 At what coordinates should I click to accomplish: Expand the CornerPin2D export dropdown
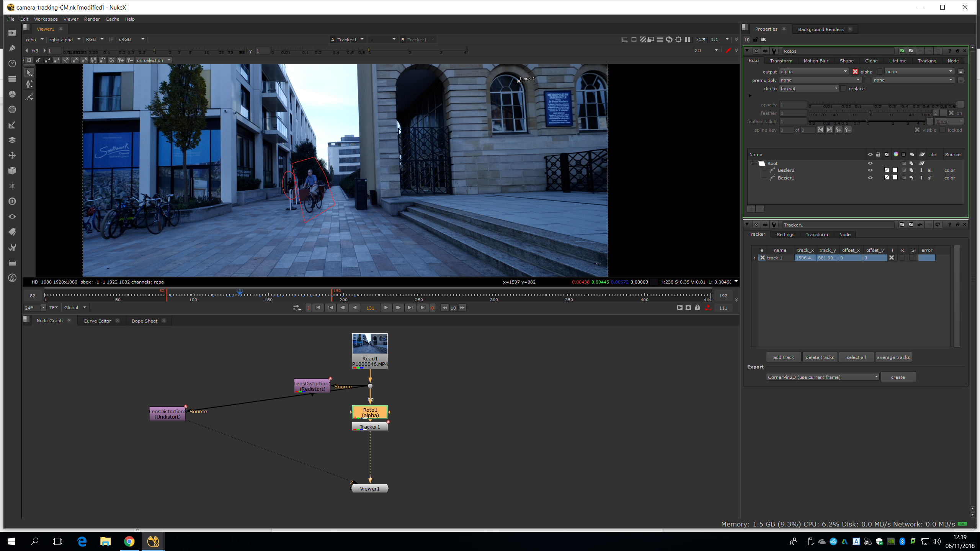(822, 377)
